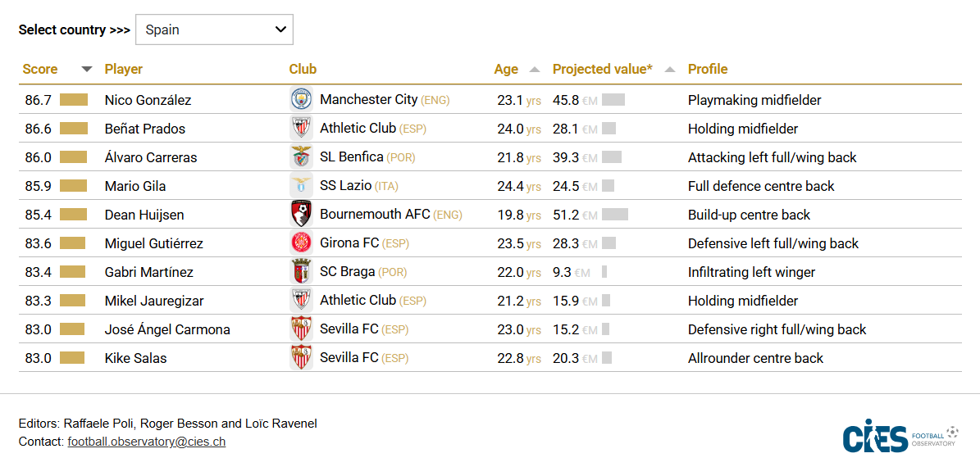The height and width of the screenshot is (476, 980).
Task: Click the Player column header
Action: point(124,70)
